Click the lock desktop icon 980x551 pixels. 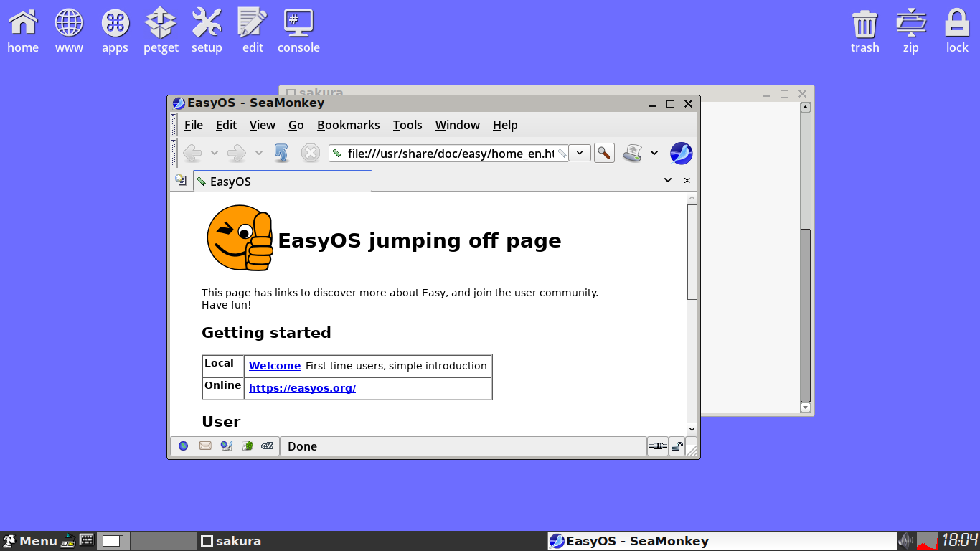coord(957,31)
